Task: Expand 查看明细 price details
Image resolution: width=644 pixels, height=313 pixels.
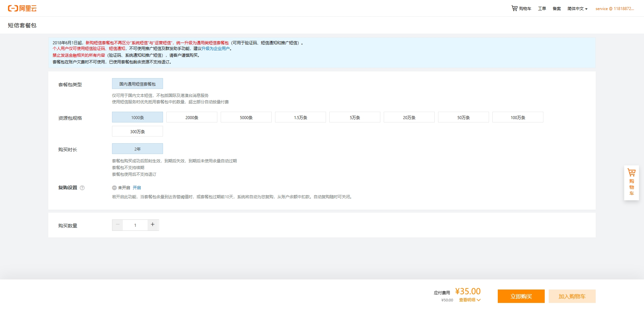Action: tap(470, 300)
